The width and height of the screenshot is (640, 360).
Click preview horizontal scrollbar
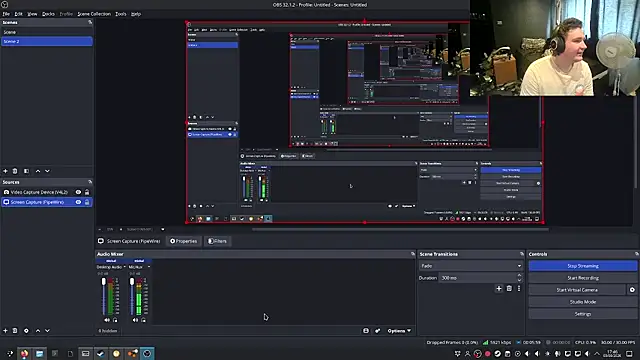[400, 229]
